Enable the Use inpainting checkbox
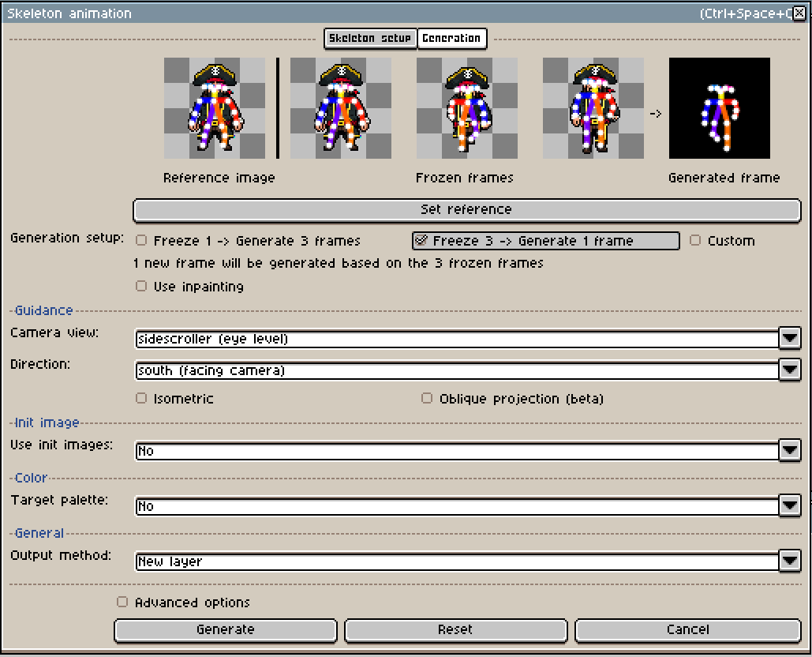The width and height of the screenshot is (812, 657). [x=140, y=287]
